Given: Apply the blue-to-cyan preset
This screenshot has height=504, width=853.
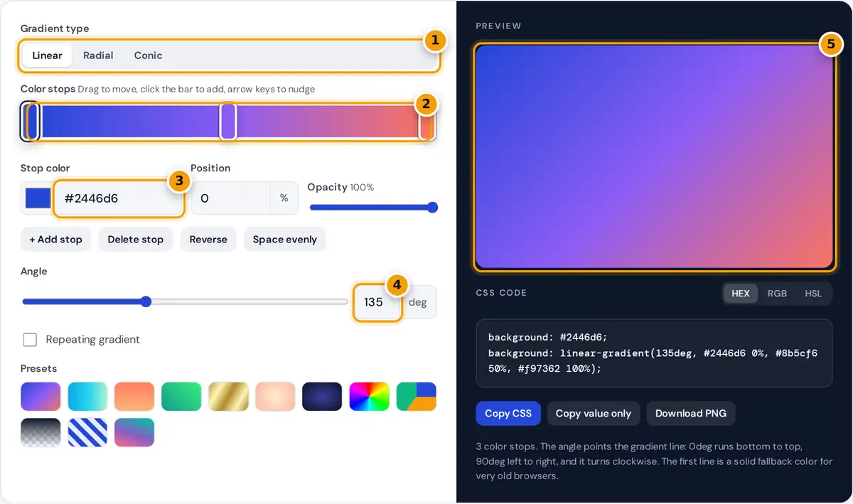Looking at the screenshot, I should [x=87, y=397].
